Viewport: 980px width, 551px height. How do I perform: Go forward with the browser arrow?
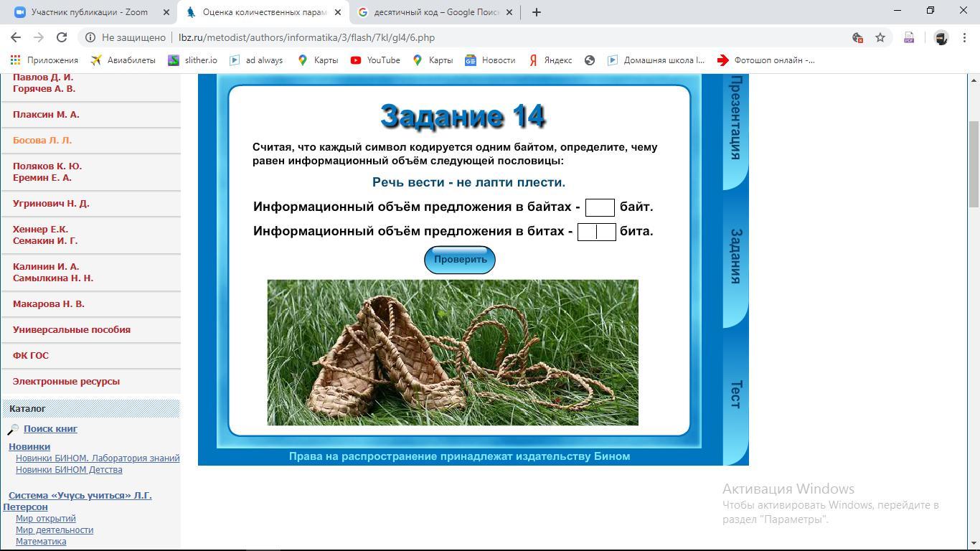[39, 37]
